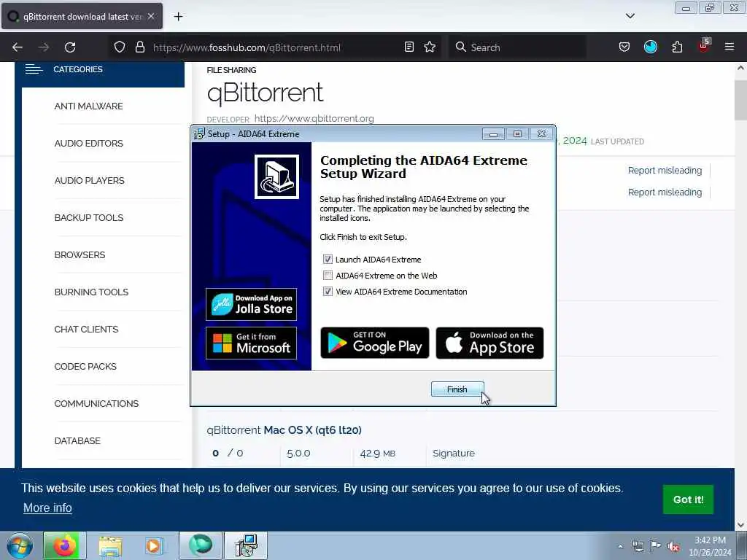The height and width of the screenshot is (560, 747).
Task: Click the fosshub URL address field
Action: pos(274,47)
